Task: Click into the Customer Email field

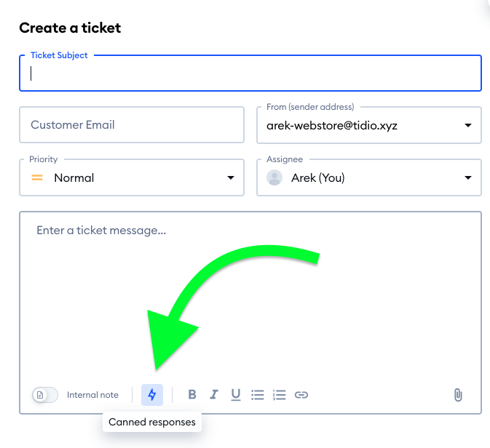Action: (x=132, y=125)
